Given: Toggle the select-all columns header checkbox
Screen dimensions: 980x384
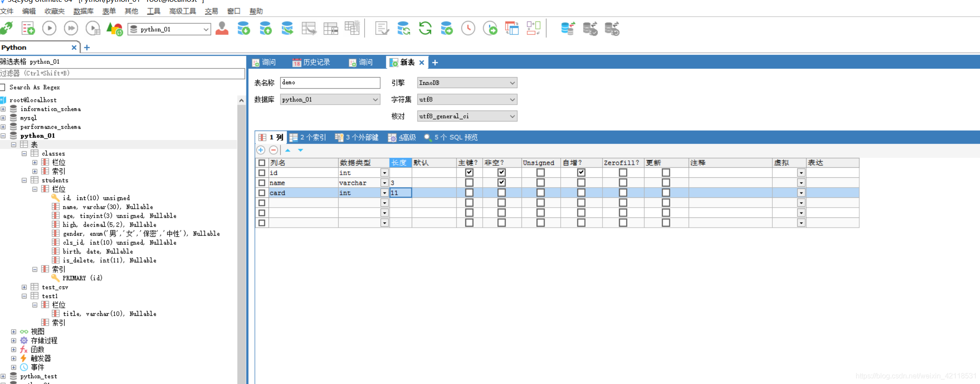Looking at the screenshot, I should click(262, 163).
